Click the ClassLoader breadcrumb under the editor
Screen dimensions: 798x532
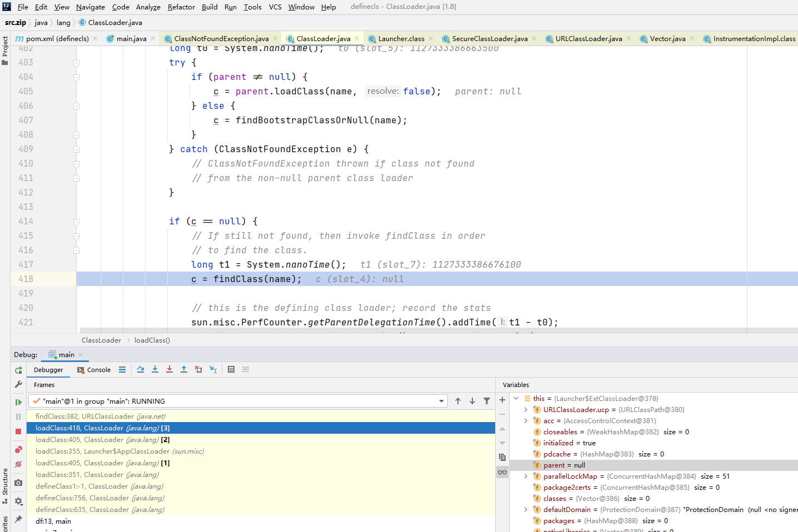pos(101,340)
